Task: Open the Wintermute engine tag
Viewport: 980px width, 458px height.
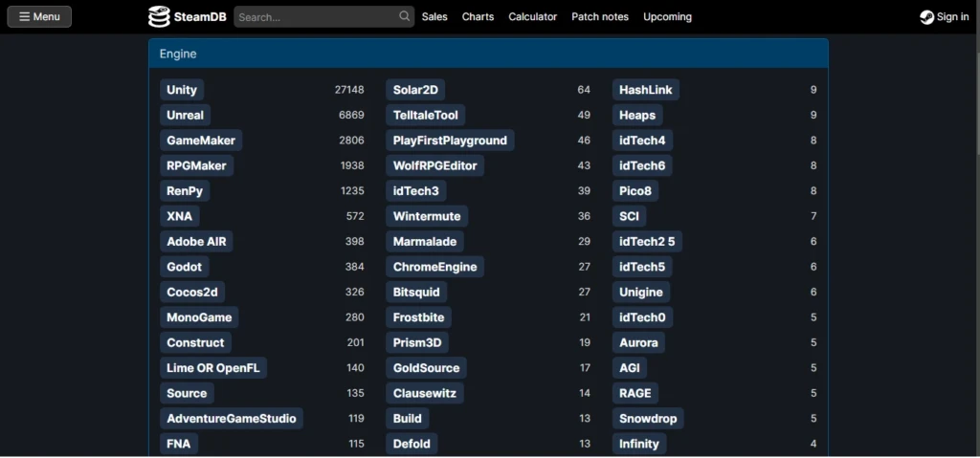Action: pos(427,216)
